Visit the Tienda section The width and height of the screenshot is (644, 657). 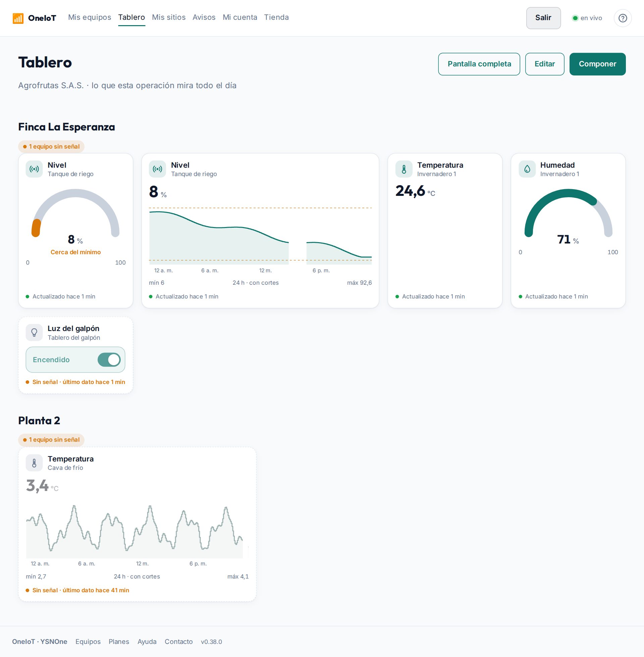click(276, 17)
